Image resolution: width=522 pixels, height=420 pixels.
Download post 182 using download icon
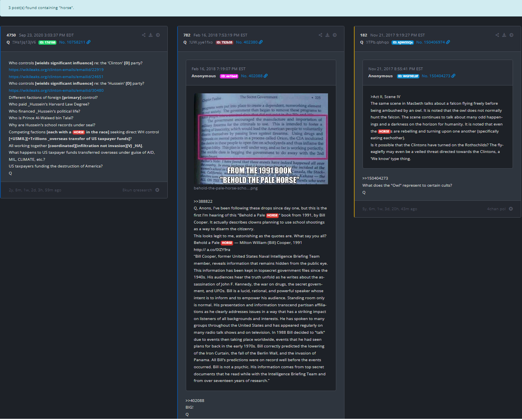(504, 35)
